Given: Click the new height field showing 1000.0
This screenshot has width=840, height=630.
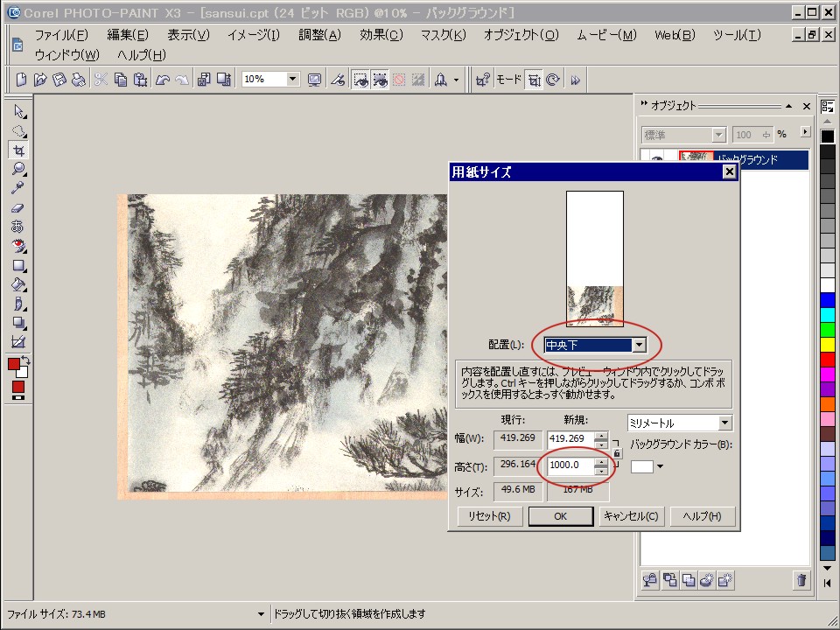Looking at the screenshot, I should (x=570, y=465).
